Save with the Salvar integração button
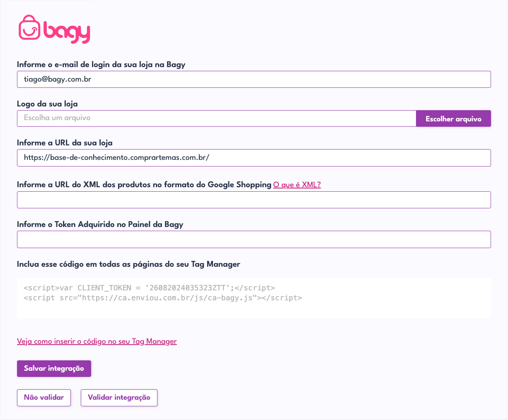This screenshot has width=508, height=420. click(54, 369)
